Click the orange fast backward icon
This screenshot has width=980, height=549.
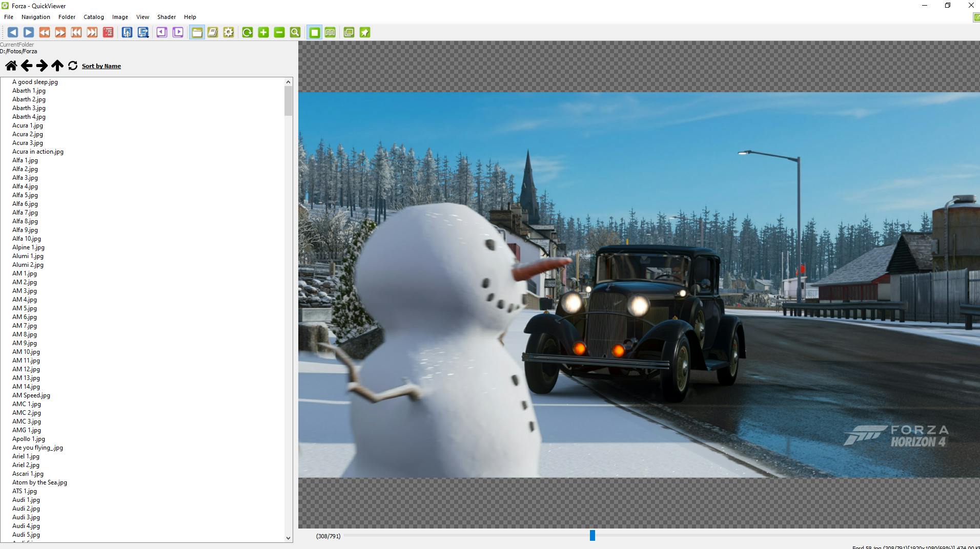coord(45,32)
